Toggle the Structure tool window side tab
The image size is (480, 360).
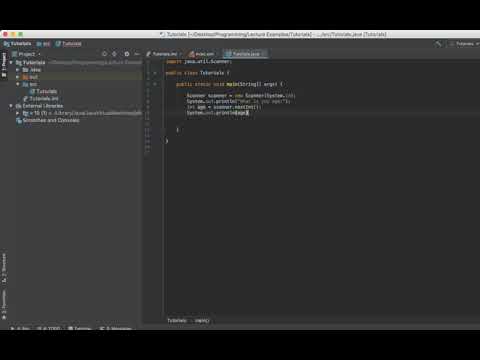pos(4,269)
